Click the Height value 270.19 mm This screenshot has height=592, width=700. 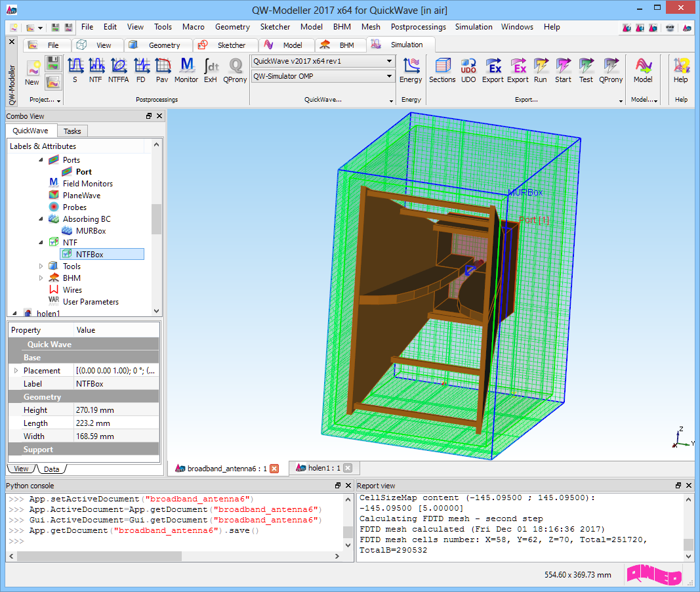coord(117,410)
